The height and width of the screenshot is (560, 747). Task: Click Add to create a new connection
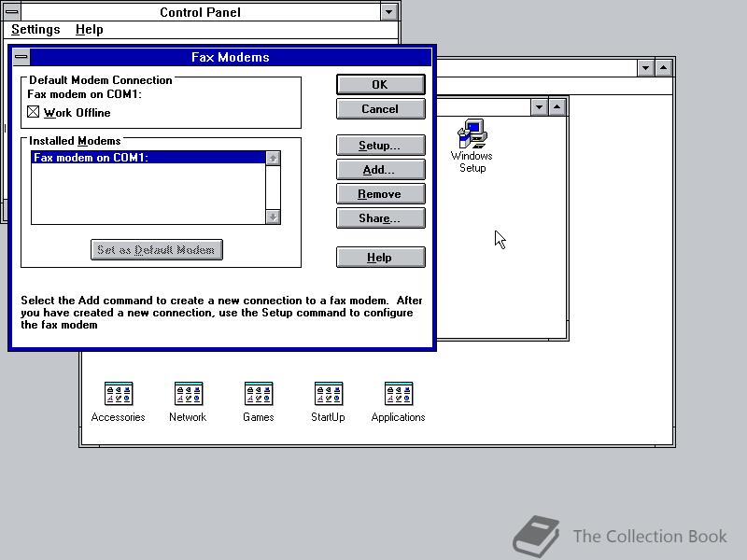[380, 170]
